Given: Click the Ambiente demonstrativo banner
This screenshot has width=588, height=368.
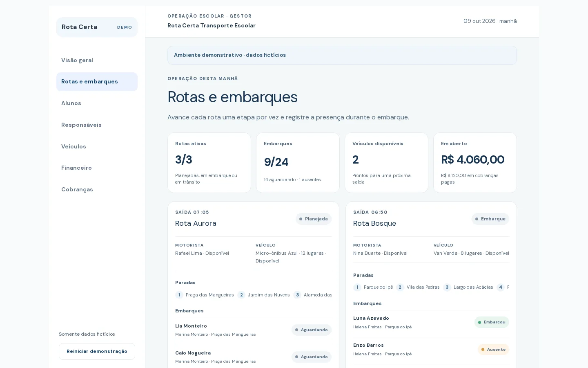Looking at the screenshot, I should pos(342,55).
